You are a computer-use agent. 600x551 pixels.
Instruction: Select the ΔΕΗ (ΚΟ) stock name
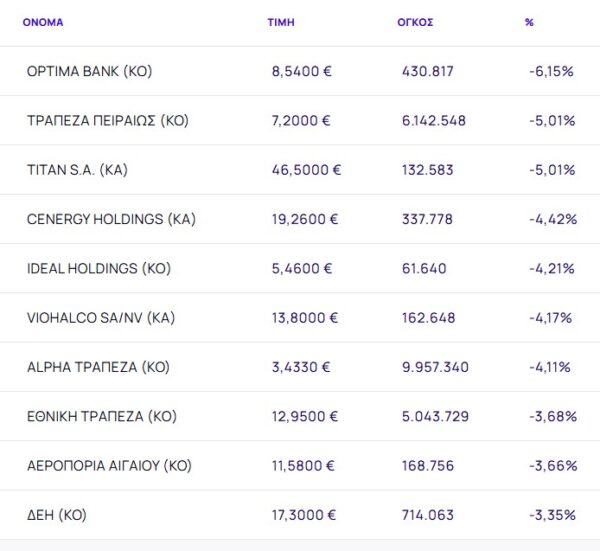pos(57,515)
